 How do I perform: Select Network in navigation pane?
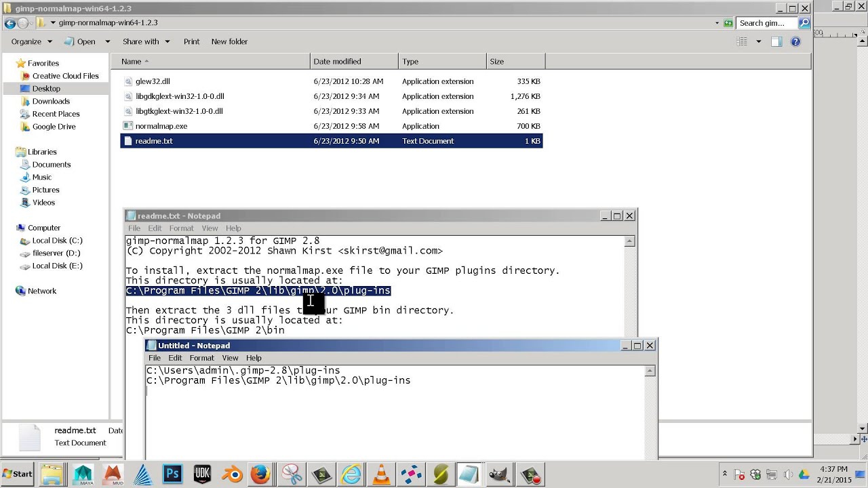point(41,291)
